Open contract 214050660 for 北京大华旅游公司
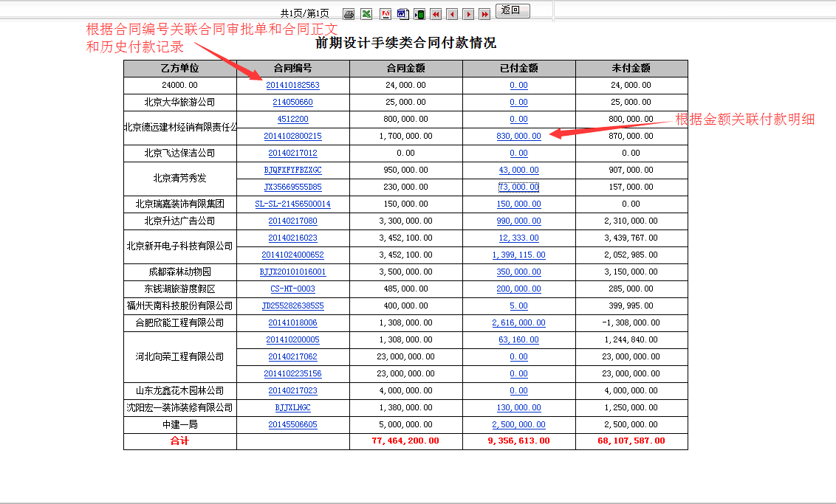Screen dimensions: 836x504 tap(292, 102)
